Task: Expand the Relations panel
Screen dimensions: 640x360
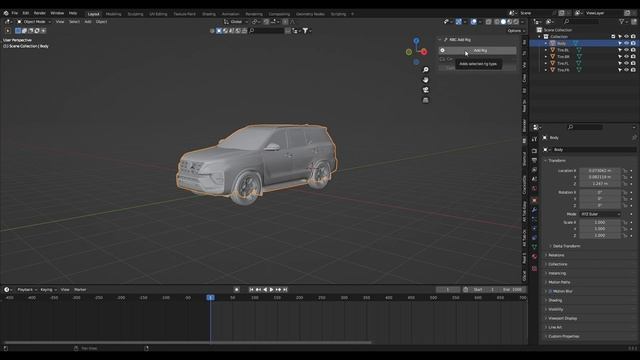Action: click(556, 255)
